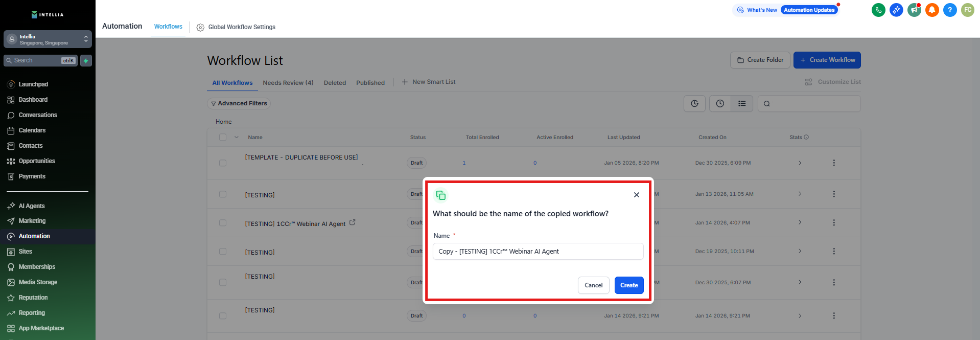980x340 pixels.
Task: Tick checkbox for the Dec 30 2025 6:07 PM row
Action: tap(223, 282)
